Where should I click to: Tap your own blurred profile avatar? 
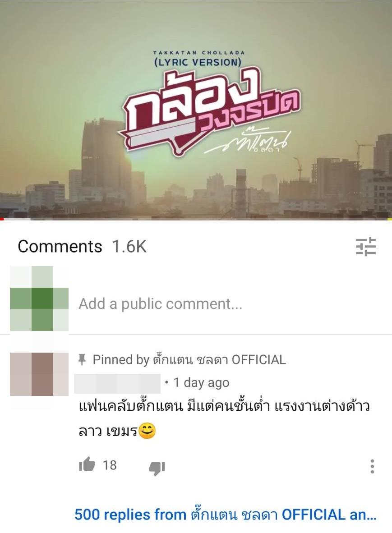[39, 299]
